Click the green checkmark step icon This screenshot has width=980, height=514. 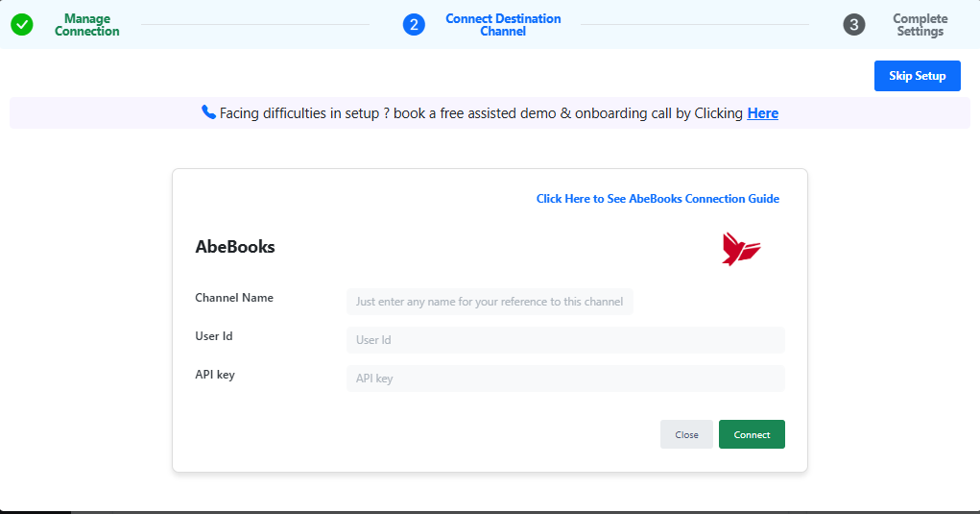[22, 25]
